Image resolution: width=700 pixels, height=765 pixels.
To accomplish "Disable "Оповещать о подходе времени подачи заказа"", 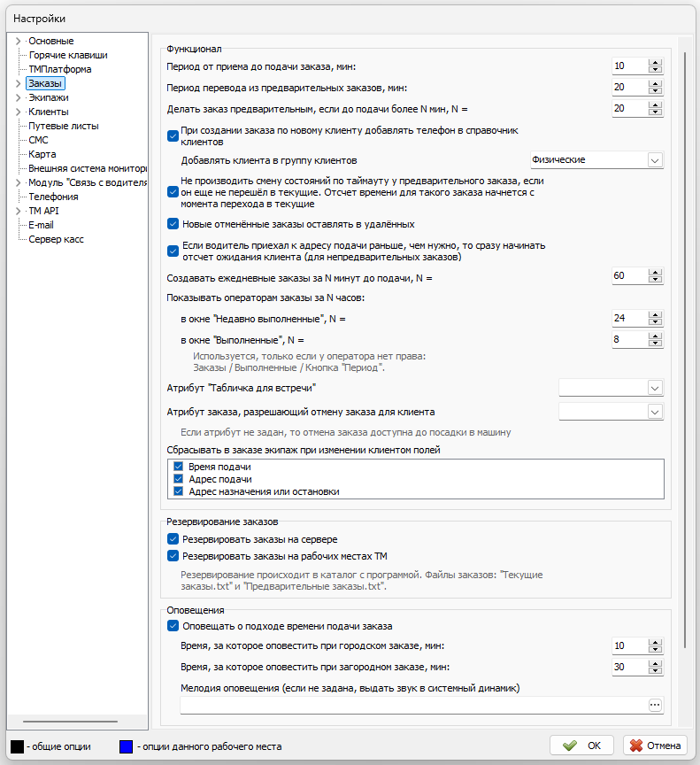I will pos(173,626).
